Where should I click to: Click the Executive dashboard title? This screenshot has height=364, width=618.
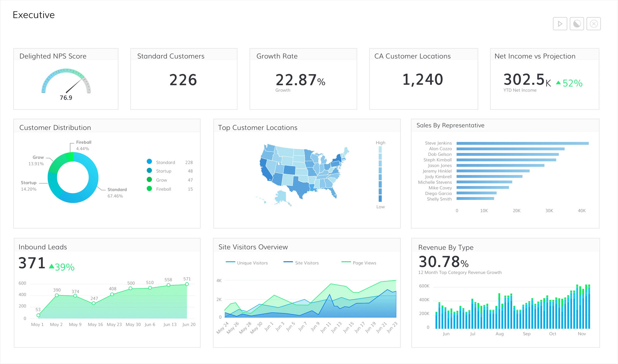[x=33, y=15]
